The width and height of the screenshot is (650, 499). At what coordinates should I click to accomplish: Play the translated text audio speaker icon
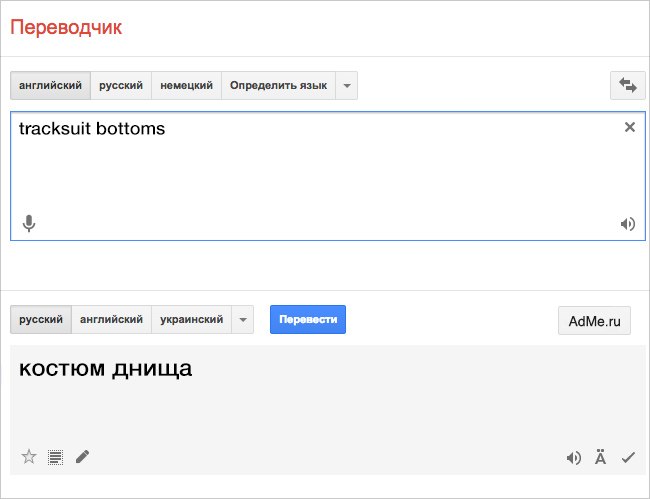(x=573, y=458)
